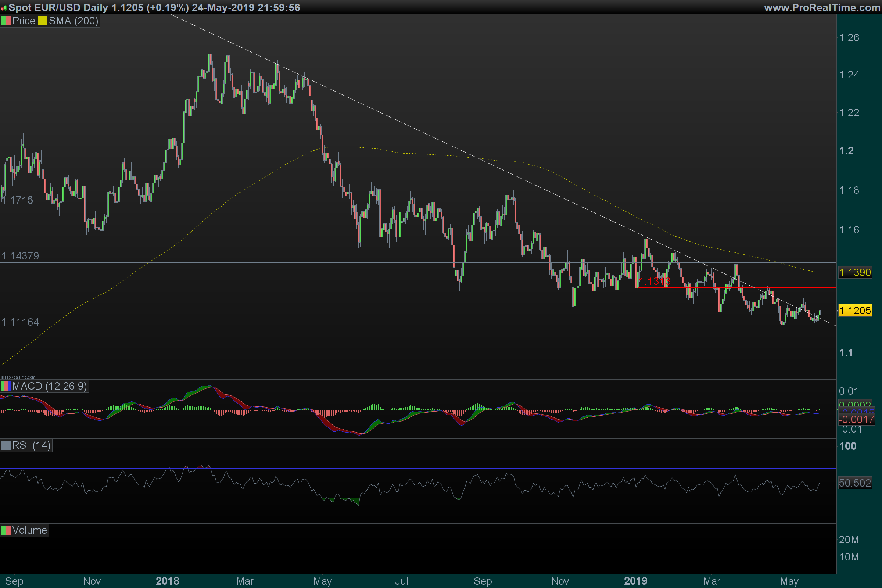Click the yellow SMA (200) color swatch

[x=42, y=21]
